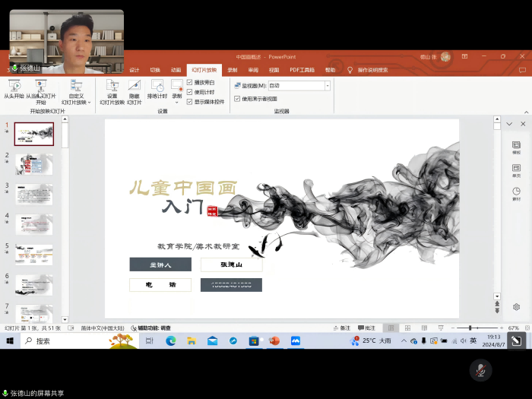Start slideshow from beginning (从头开始)
Image resolution: width=532 pixels, height=399 pixels.
tap(13, 88)
